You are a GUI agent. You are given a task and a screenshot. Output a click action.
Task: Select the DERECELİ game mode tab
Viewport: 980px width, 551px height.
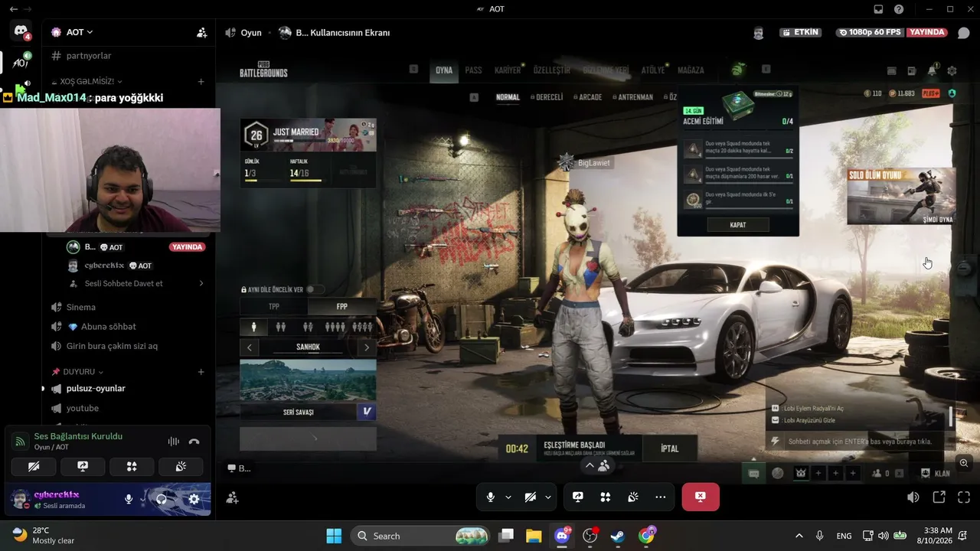tap(549, 97)
